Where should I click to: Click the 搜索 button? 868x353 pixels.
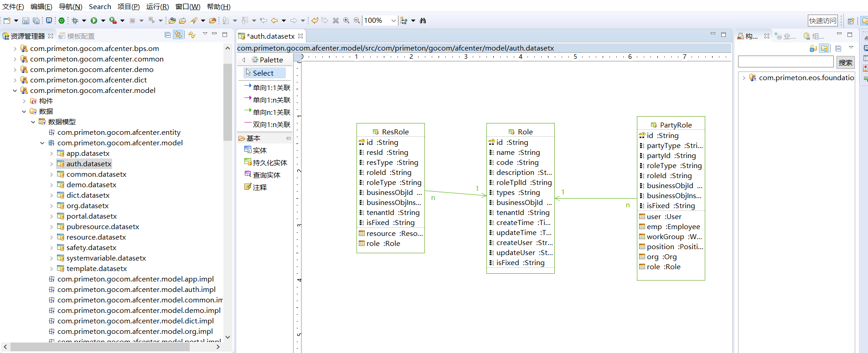[x=845, y=62]
